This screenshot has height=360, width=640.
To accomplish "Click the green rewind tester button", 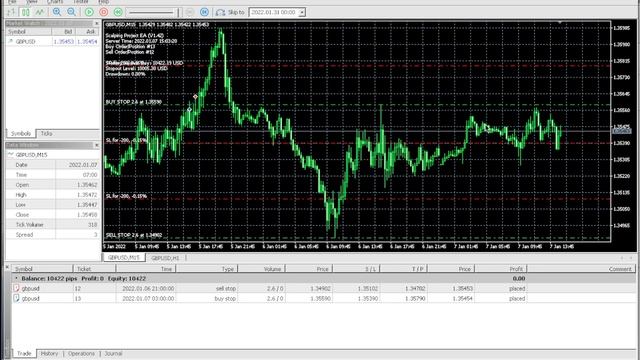I will tap(118, 12).
